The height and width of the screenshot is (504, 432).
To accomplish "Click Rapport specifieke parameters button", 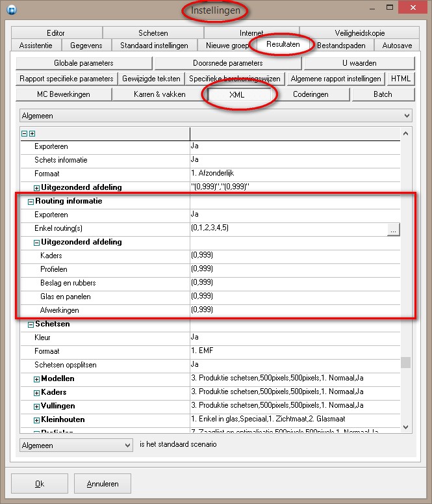I will click(x=66, y=79).
